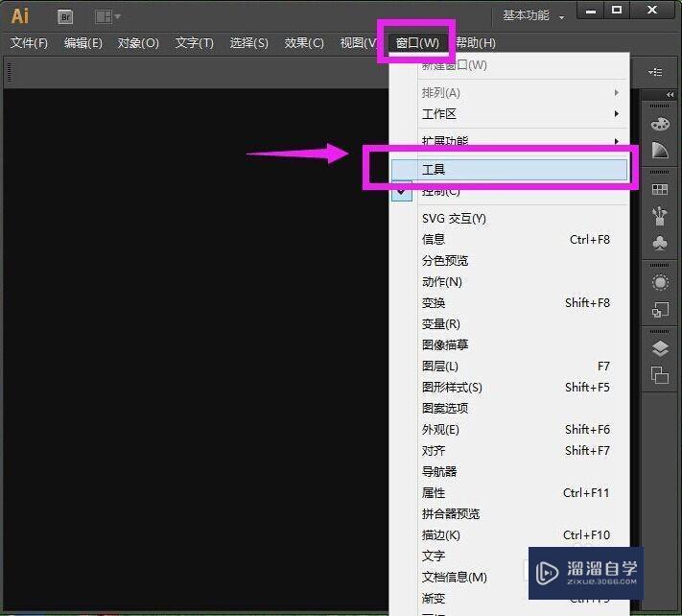Select 图层(L) F7 menu entry
This screenshot has height=616, width=682.
pos(509,367)
